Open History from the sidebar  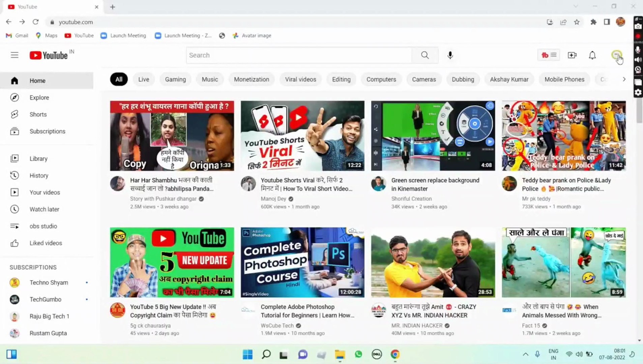(39, 175)
